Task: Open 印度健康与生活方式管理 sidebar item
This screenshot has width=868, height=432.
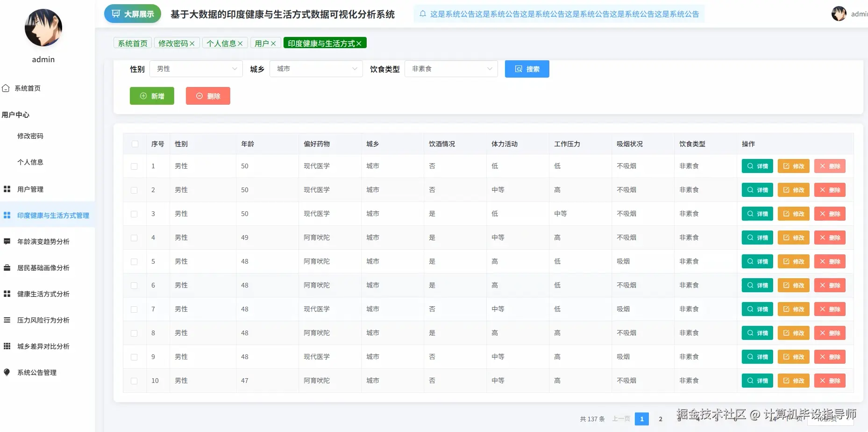Action: (47, 215)
